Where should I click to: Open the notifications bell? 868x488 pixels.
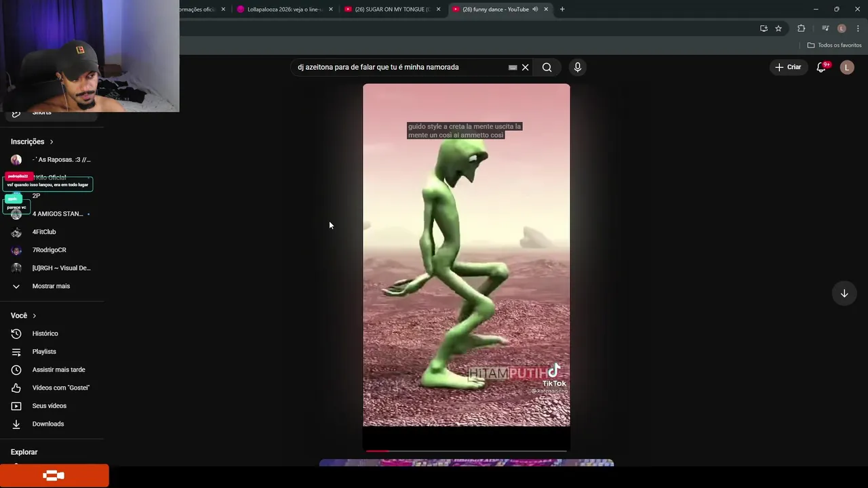821,67
